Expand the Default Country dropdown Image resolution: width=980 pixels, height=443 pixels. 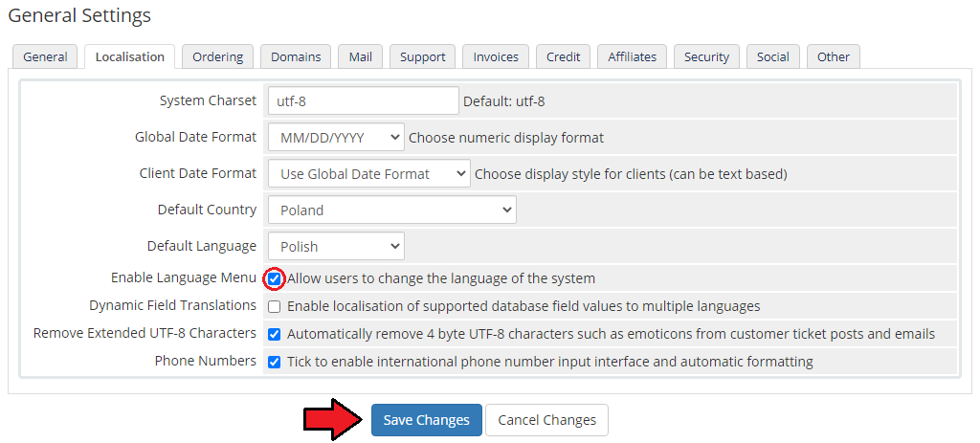(392, 210)
